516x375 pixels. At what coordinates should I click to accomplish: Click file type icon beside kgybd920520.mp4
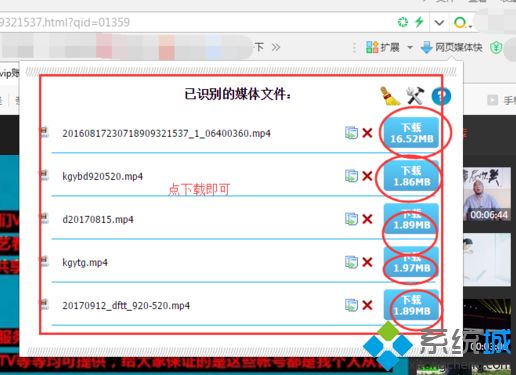[44, 175]
